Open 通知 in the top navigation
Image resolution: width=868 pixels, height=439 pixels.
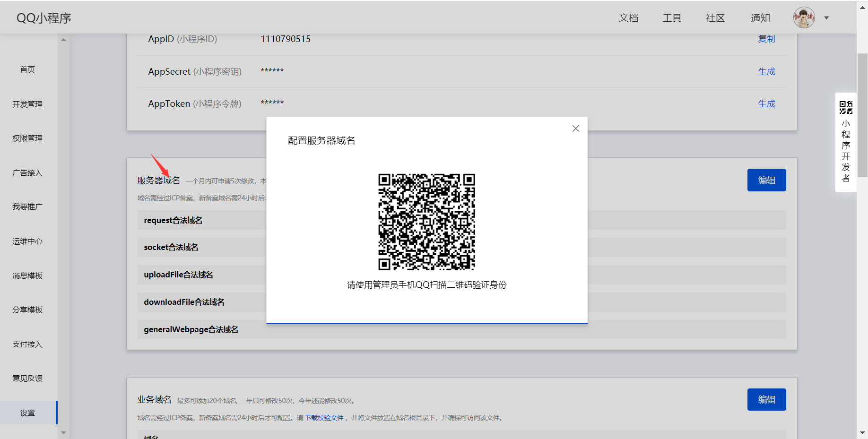[x=760, y=18]
